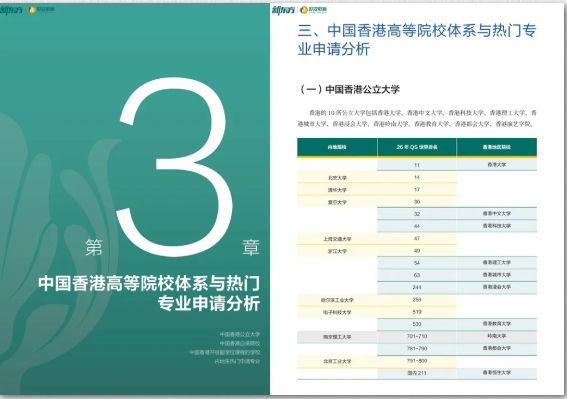
Task: Click the rank 63 cell
Action: click(417, 275)
